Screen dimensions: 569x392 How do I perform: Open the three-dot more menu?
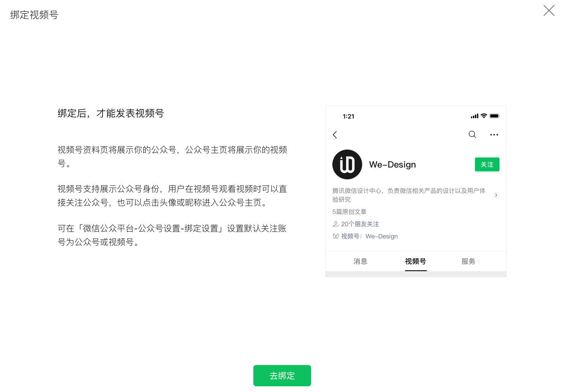494,134
